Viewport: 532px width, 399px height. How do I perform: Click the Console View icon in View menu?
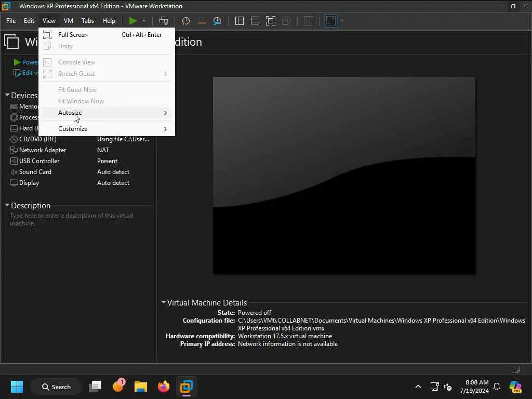click(x=47, y=62)
